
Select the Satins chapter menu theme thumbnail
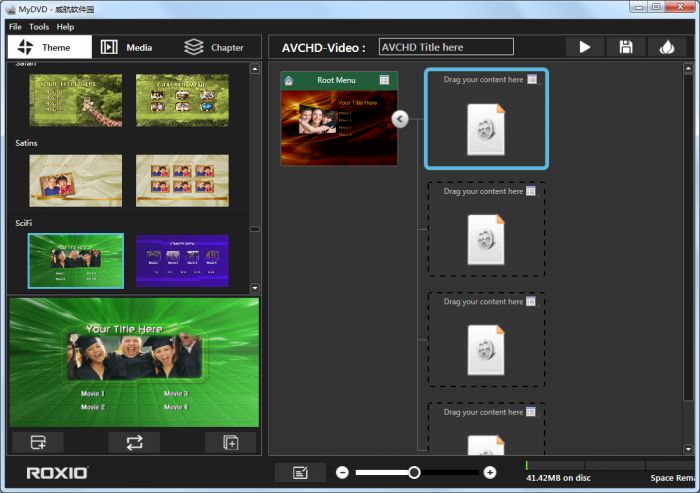click(182, 180)
